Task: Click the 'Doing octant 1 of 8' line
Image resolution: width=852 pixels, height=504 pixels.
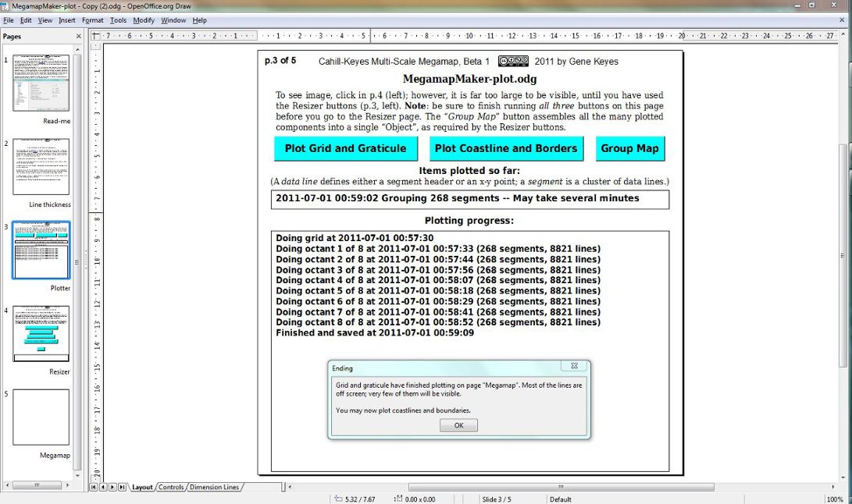Action: (438, 249)
